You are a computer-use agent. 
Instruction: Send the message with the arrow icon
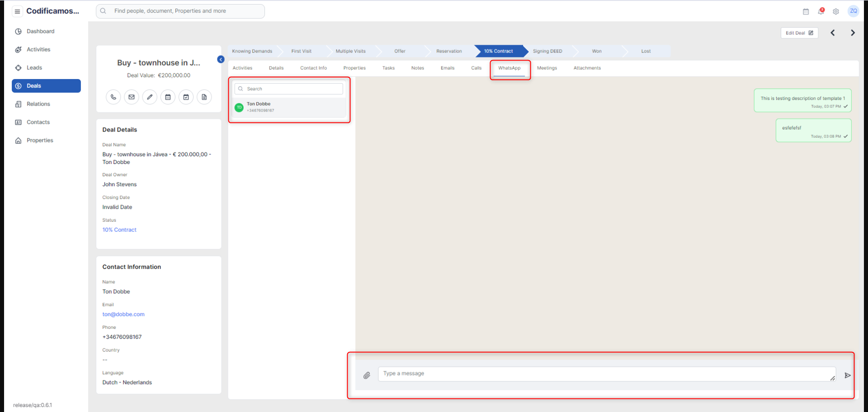848,375
